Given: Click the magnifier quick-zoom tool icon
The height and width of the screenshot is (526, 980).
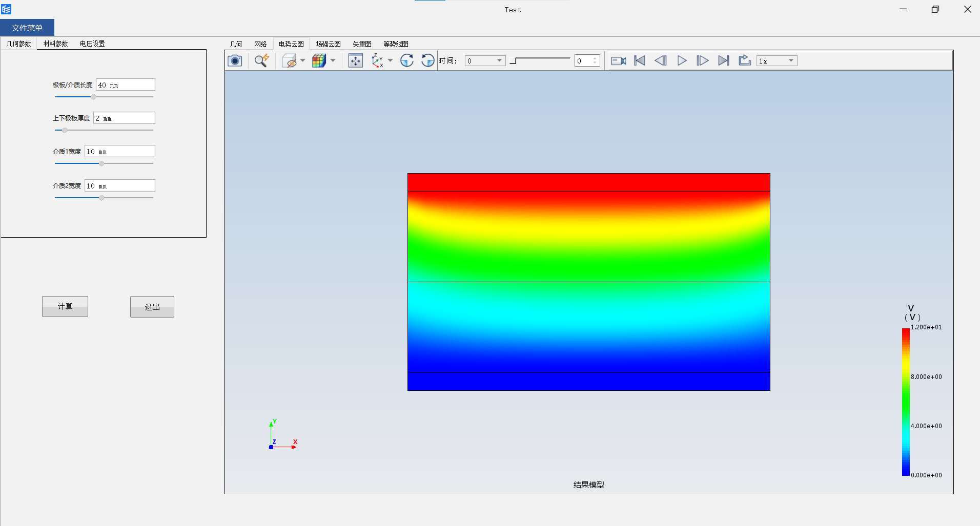Looking at the screenshot, I should [262, 61].
